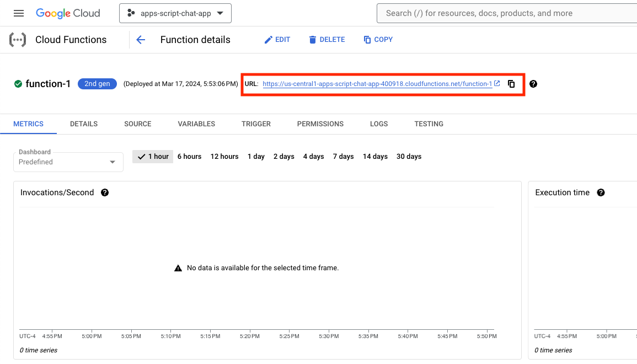Click the Google Cloud logo
This screenshot has height=364, width=637.
click(x=68, y=13)
